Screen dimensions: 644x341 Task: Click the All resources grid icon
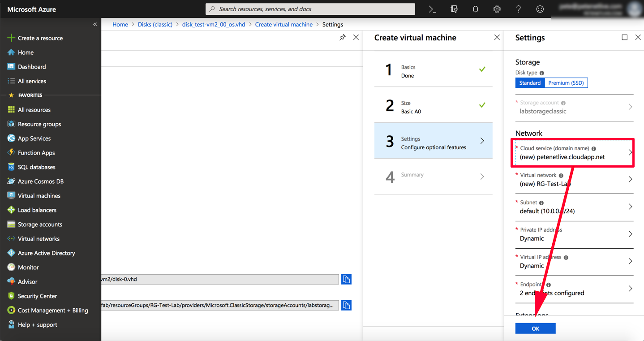coord(11,110)
